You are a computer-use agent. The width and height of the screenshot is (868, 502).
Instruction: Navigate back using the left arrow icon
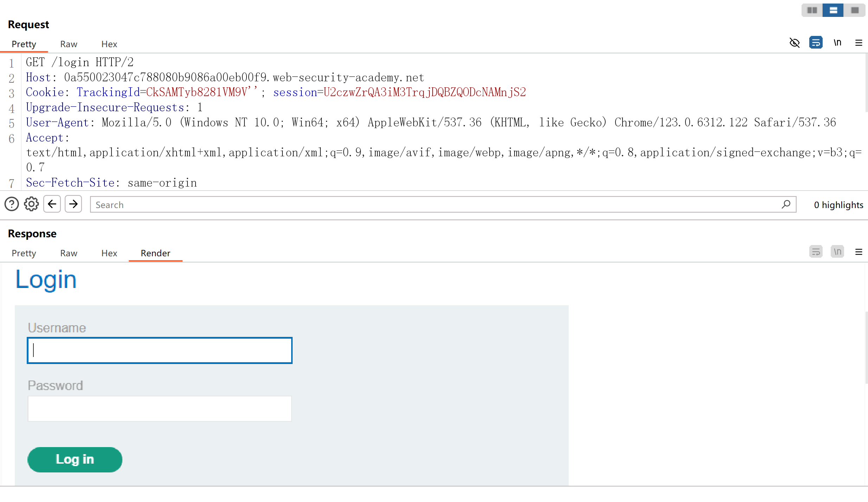[52, 205]
